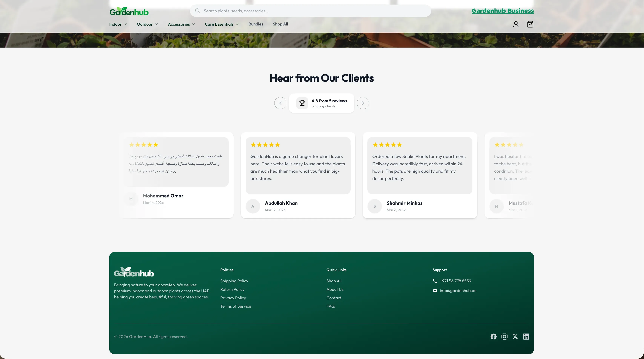This screenshot has width=644, height=359.
Task: Open Return Policy link
Action: pyautogui.click(x=232, y=289)
